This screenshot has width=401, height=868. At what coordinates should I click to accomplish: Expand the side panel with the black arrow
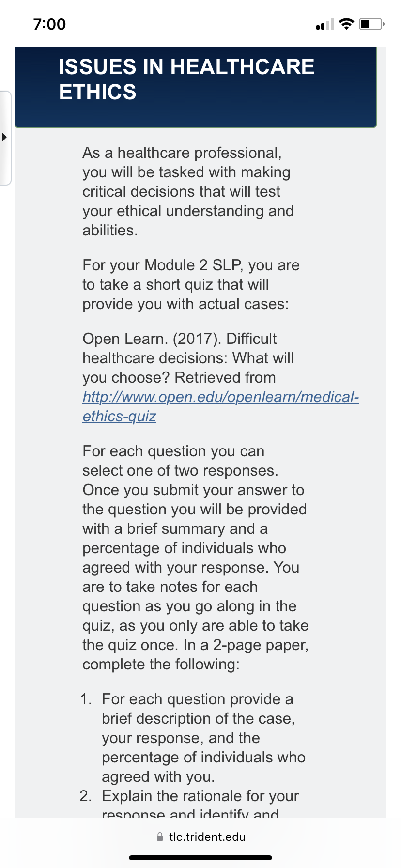click(4, 137)
